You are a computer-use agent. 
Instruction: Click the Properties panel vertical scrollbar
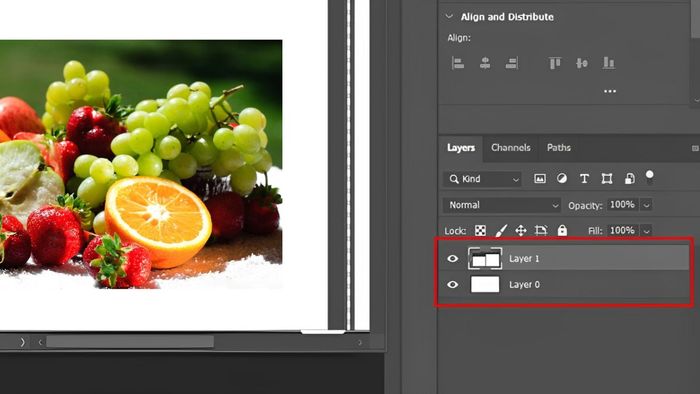coord(695,20)
